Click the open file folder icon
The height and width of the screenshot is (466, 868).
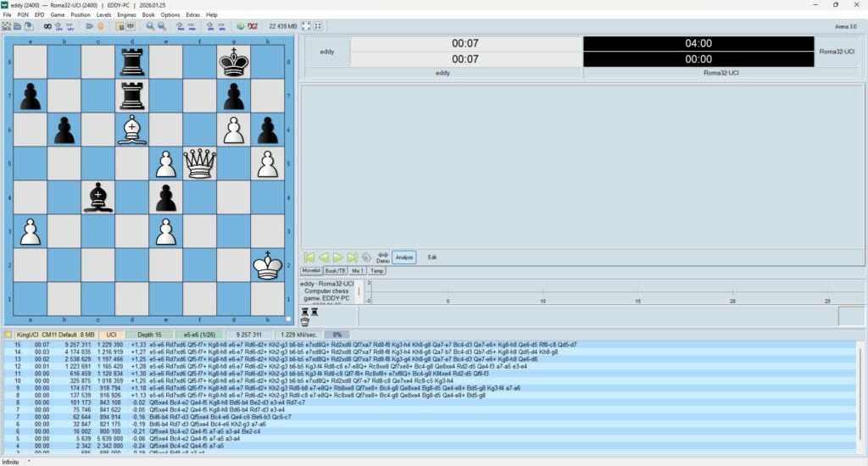18,26
